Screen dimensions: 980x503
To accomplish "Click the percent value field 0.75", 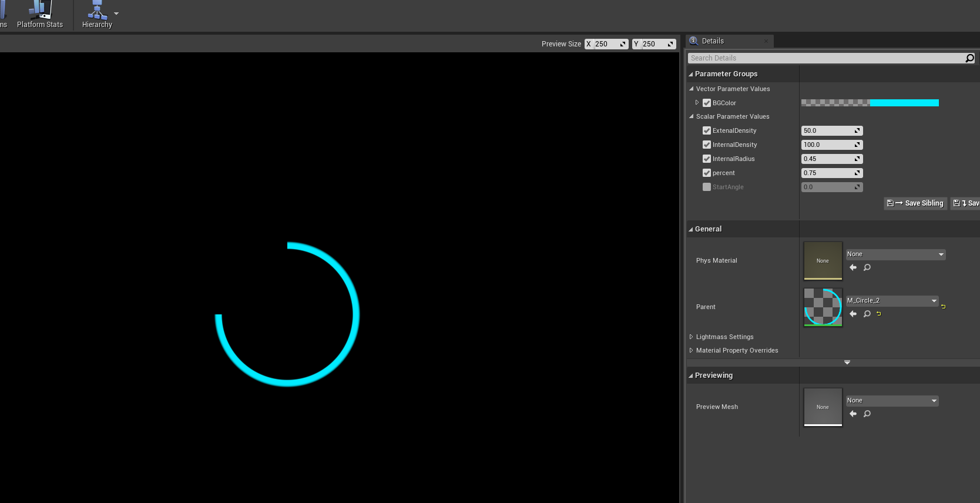I will click(832, 173).
